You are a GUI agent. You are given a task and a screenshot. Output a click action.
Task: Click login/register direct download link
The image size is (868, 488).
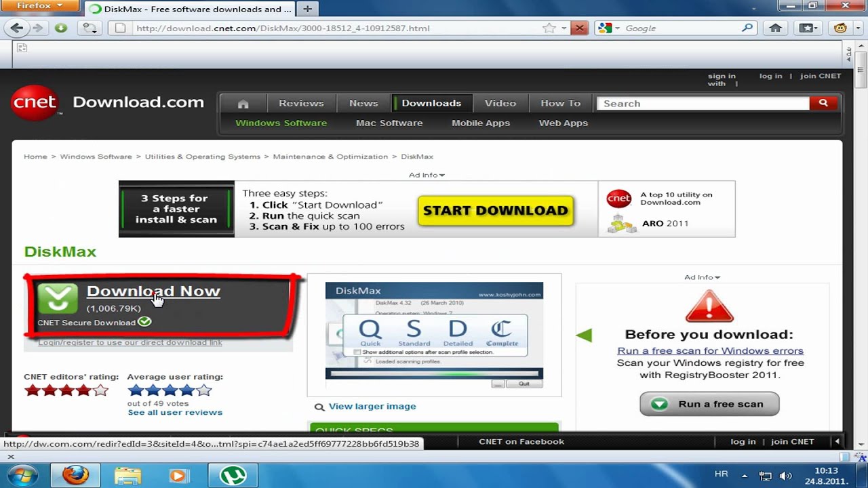pos(130,342)
